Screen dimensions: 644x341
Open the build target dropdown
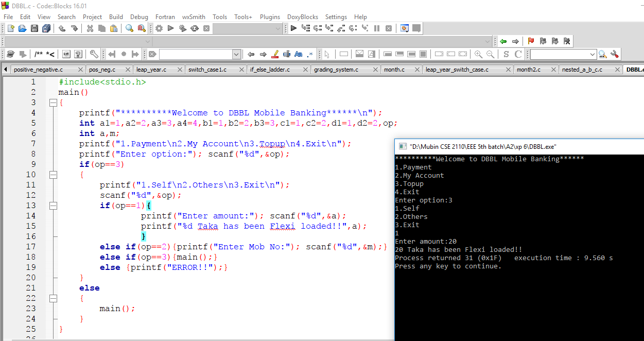pyautogui.click(x=247, y=28)
